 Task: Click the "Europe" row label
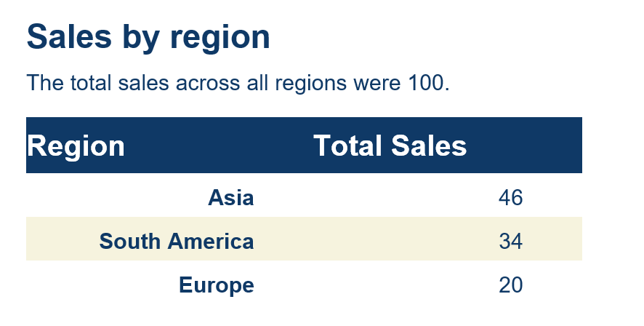pyautogui.click(x=216, y=285)
